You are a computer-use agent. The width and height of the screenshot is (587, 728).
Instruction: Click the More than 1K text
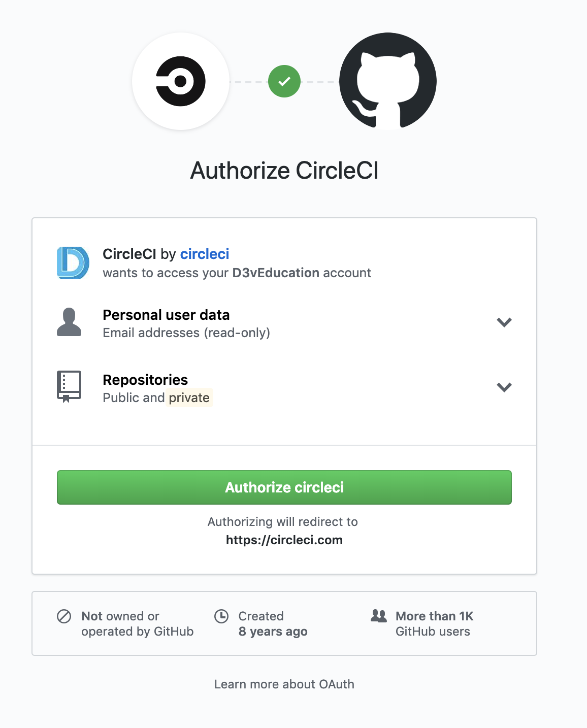coord(434,616)
